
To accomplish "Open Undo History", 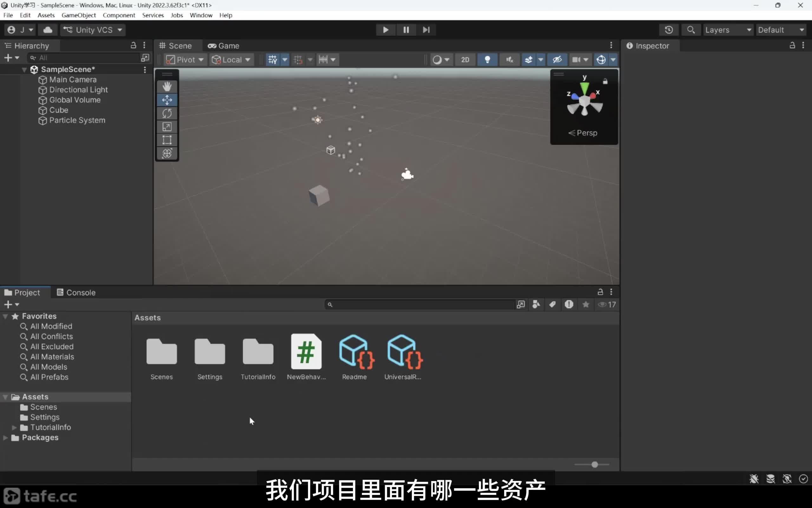I will pyautogui.click(x=669, y=30).
